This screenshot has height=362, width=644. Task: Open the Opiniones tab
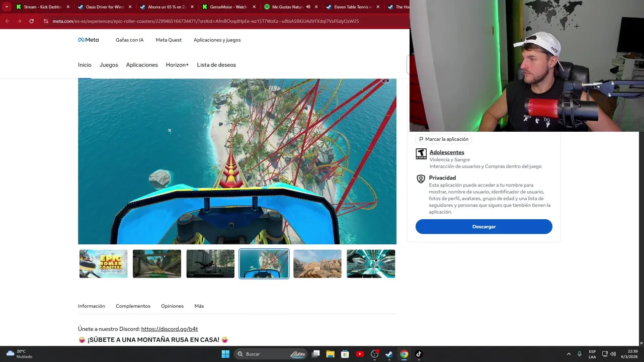click(172, 306)
